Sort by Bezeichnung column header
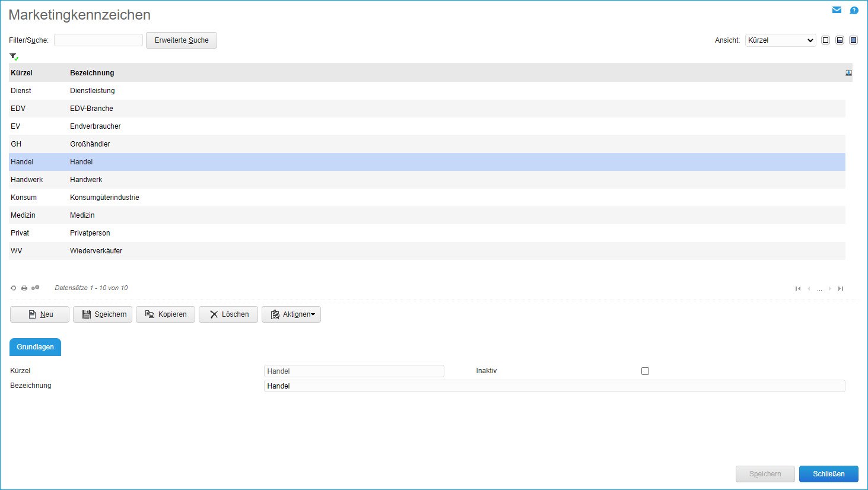This screenshot has width=868, height=490. pos(92,73)
